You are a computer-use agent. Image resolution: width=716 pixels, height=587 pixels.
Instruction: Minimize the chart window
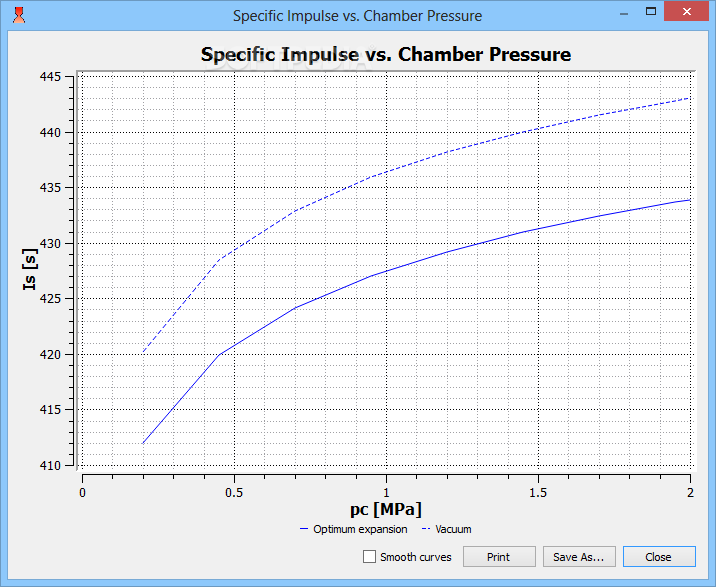point(624,14)
